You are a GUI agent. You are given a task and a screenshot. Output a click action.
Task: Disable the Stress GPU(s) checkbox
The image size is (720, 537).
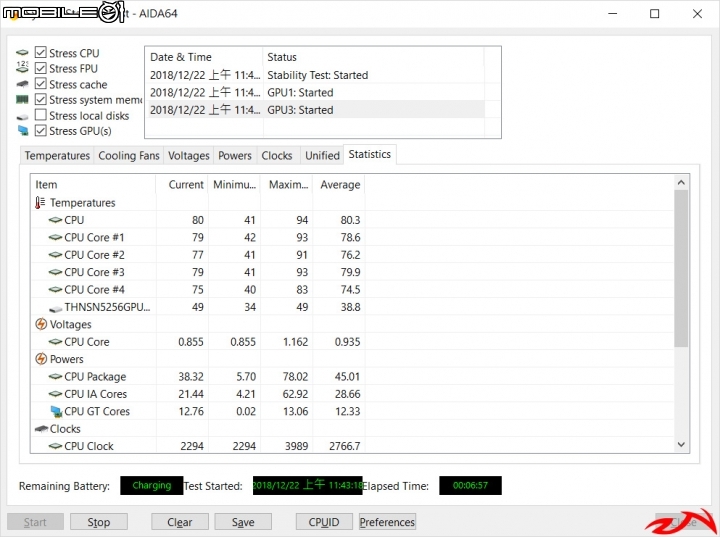click(41, 130)
